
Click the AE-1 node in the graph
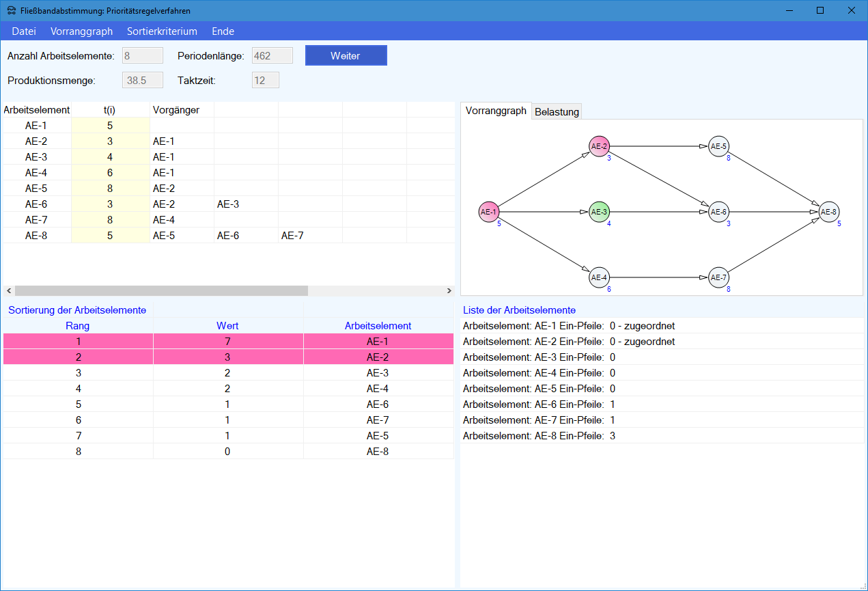click(488, 212)
